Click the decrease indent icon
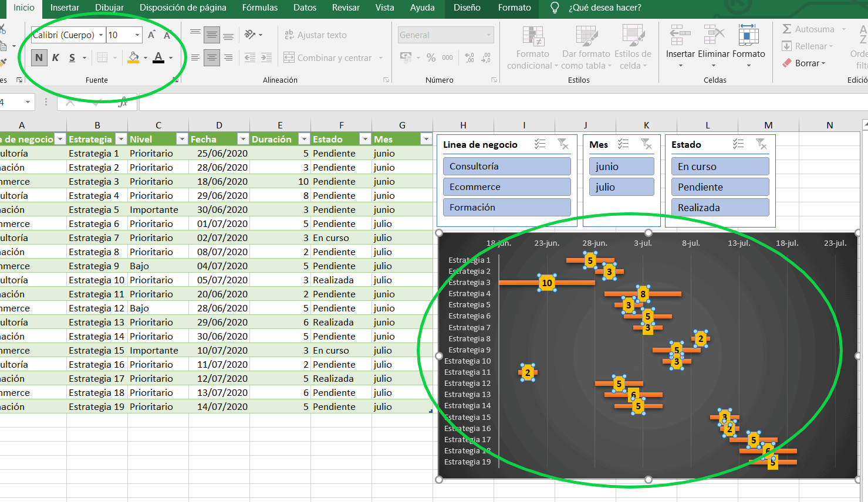Screen dimensions: 868x502 click(250, 57)
